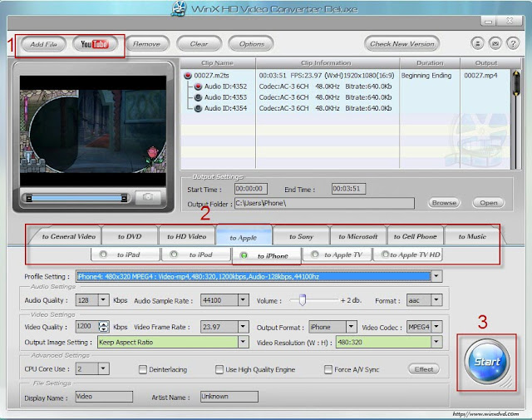Click Check New Version button
Image resolution: width=532 pixels, height=420 pixels.
point(401,44)
